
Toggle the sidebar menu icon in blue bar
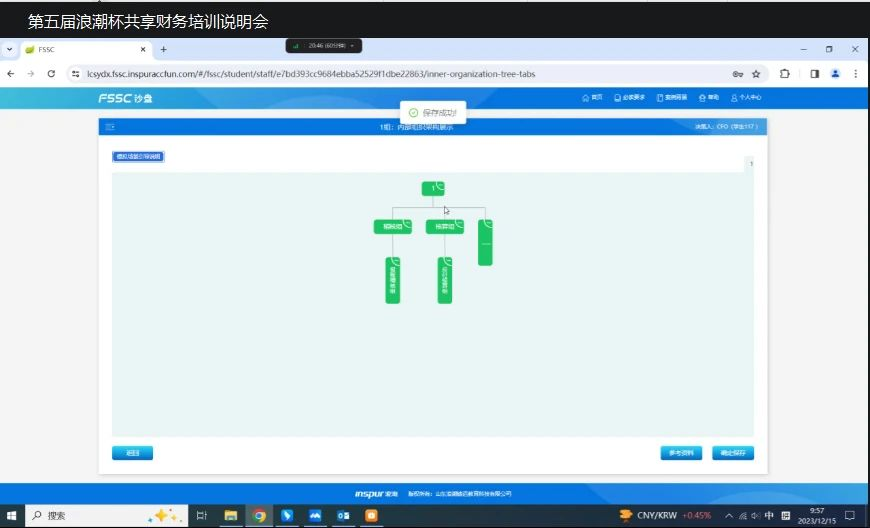tap(110, 127)
